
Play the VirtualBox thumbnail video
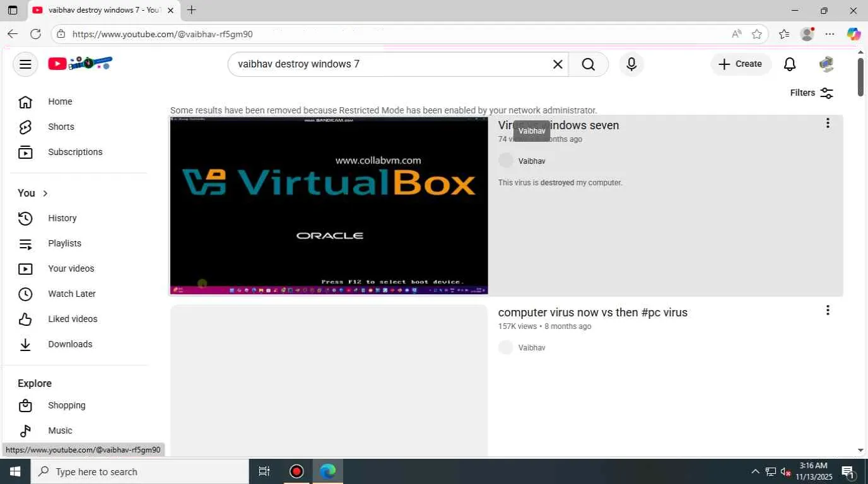tap(329, 205)
